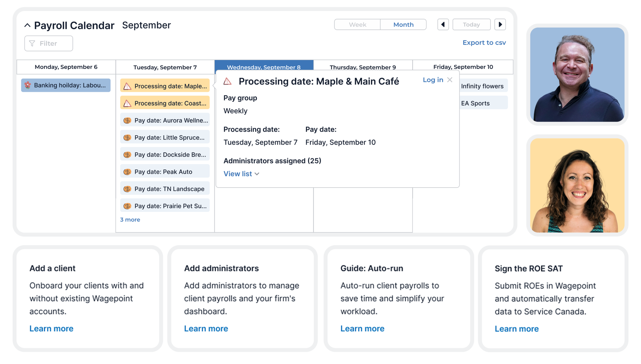Click Learn more under Sign the ROE SAT
Screen dimensions: 641x364
(x=516, y=328)
